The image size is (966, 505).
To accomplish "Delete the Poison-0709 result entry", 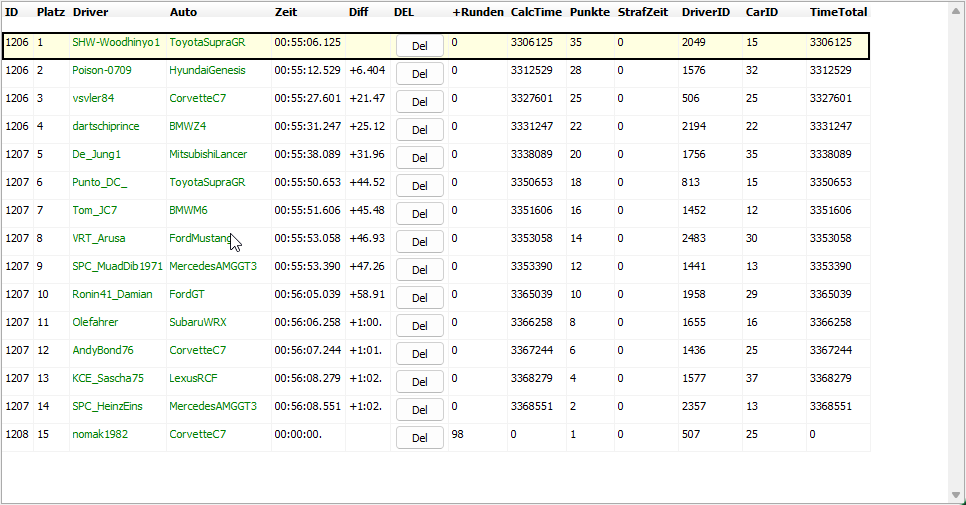I will coord(419,74).
